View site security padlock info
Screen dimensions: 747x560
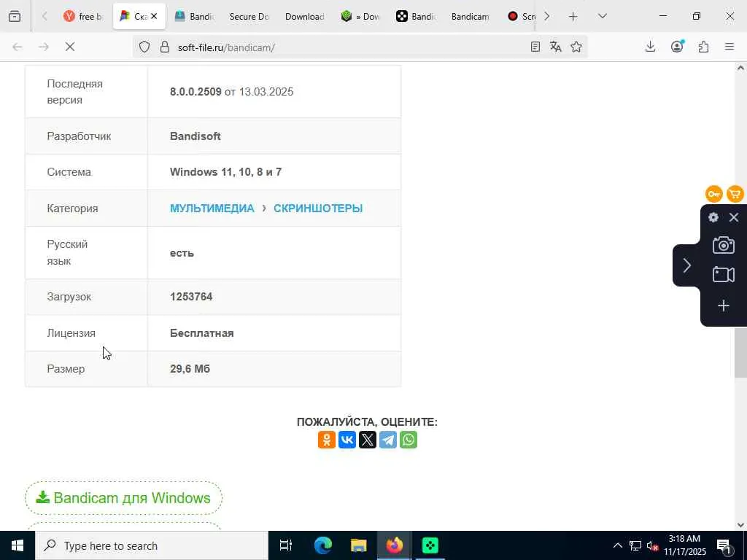tap(165, 47)
